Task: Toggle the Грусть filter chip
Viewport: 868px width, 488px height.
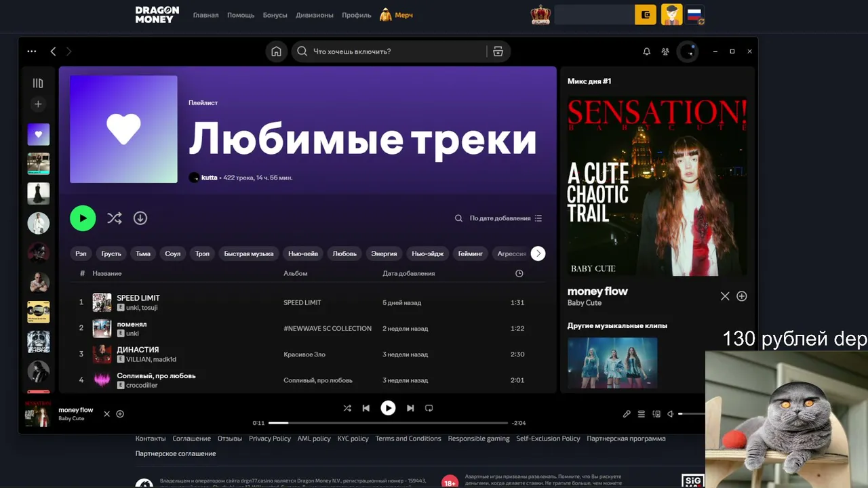Action: [111, 253]
